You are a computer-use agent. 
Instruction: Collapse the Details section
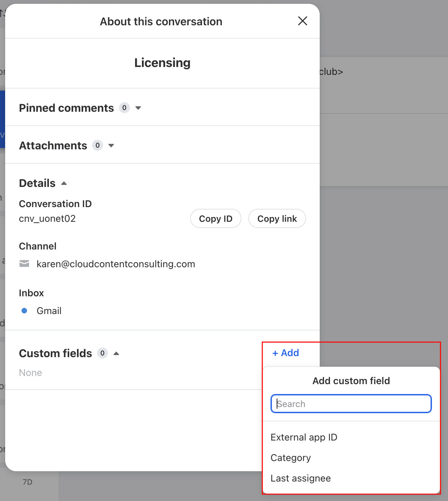(x=64, y=184)
